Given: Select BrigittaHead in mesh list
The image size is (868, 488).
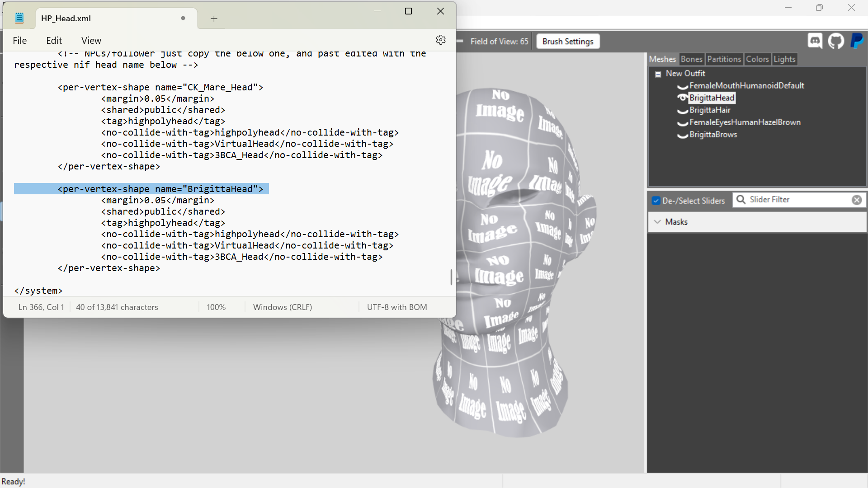Looking at the screenshot, I should 712,98.
